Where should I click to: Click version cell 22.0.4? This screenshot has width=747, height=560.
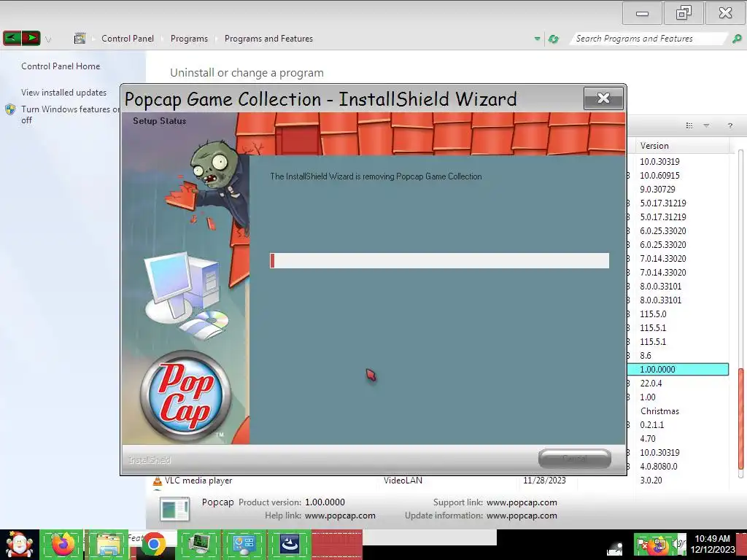pos(650,383)
